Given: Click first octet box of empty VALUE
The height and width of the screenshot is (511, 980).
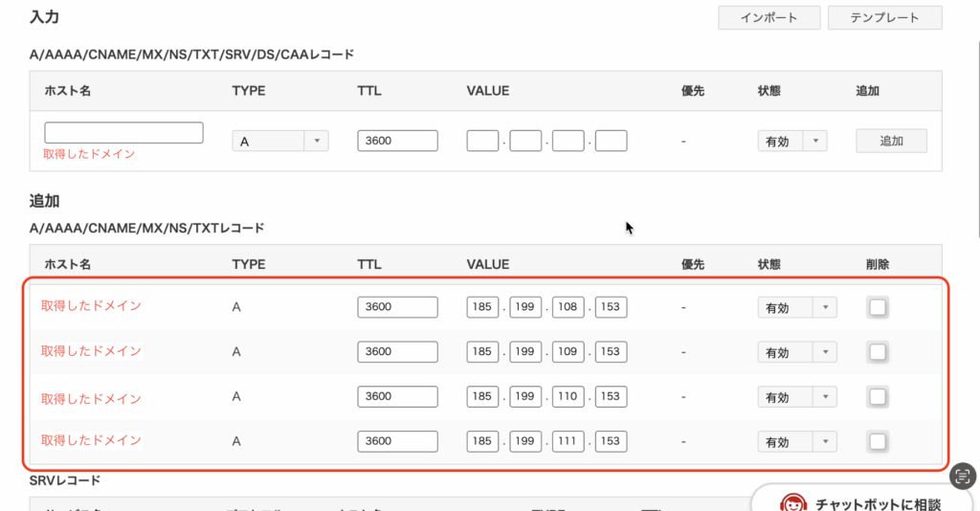Looking at the screenshot, I should (482, 141).
